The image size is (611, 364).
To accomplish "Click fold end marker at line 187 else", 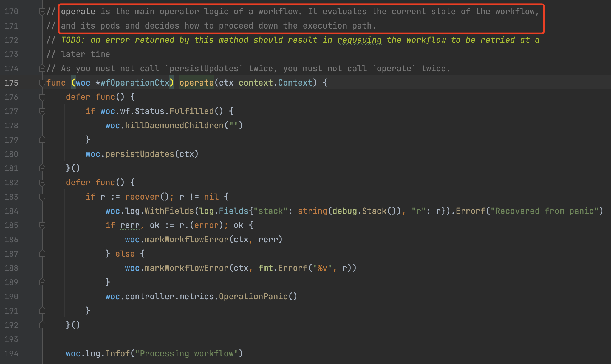I will [42, 254].
